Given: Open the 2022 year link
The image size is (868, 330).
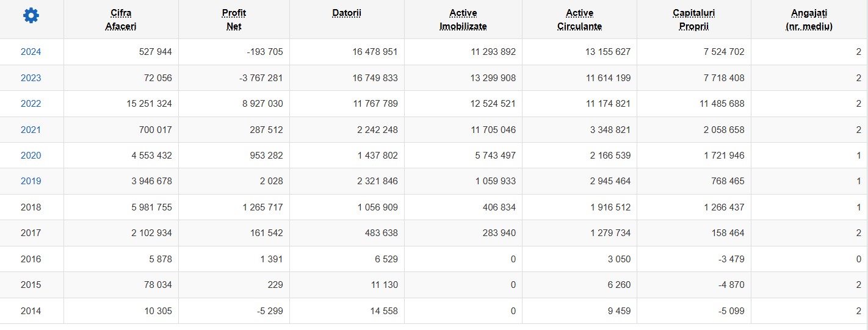Looking at the screenshot, I should pyautogui.click(x=31, y=104).
